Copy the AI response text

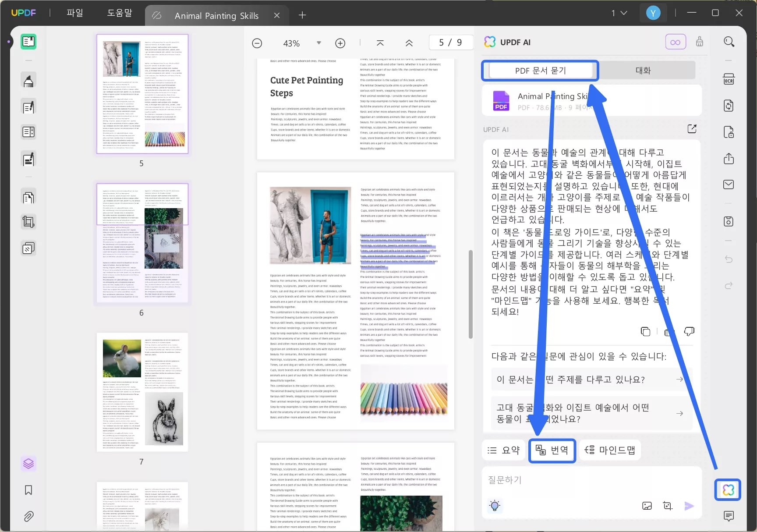click(645, 331)
